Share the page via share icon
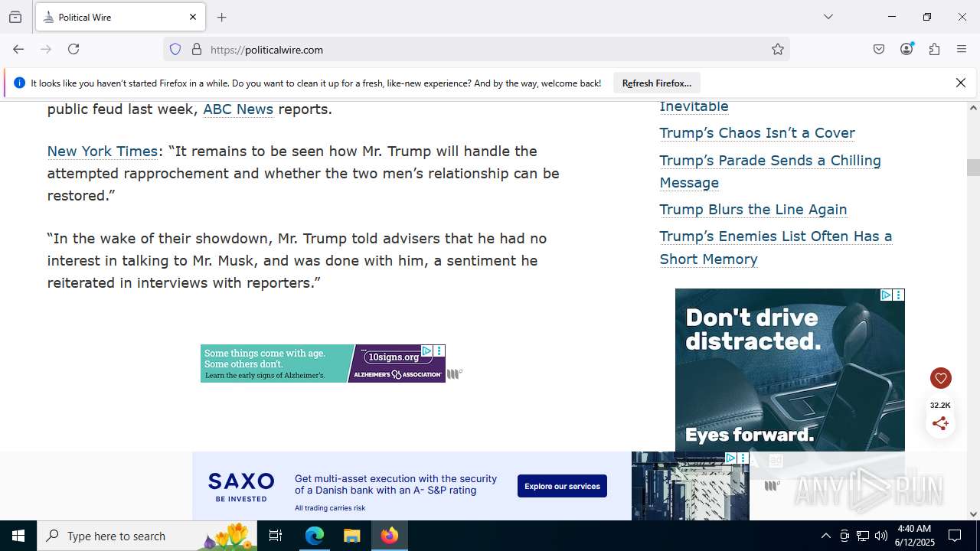 [941, 423]
